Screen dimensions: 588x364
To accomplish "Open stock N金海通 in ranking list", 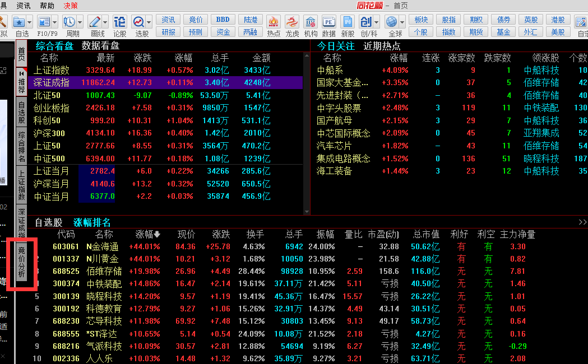I will coord(102,247).
